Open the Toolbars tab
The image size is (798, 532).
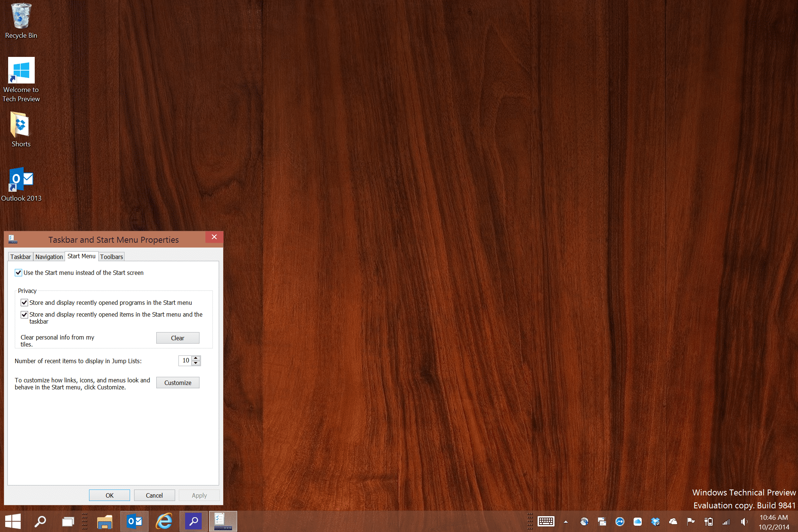pyautogui.click(x=112, y=256)
